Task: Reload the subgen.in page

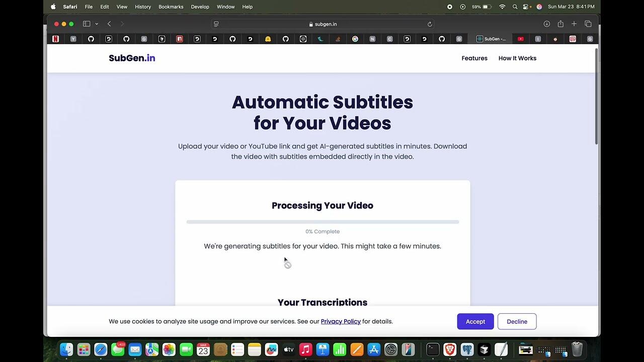Action: click(430, 24)
